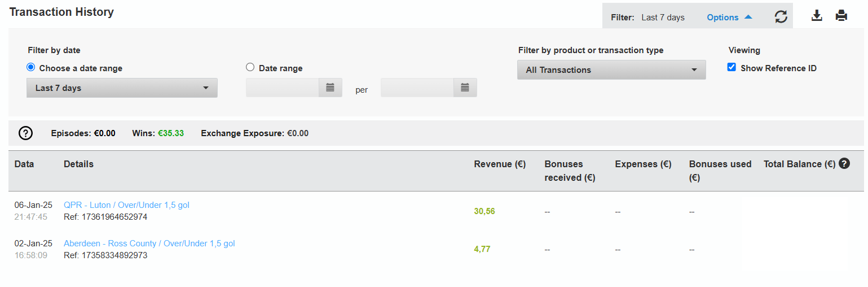Open the end date calendar picker
This screenshot has height=287, width=868.
[x=465, y=88]
